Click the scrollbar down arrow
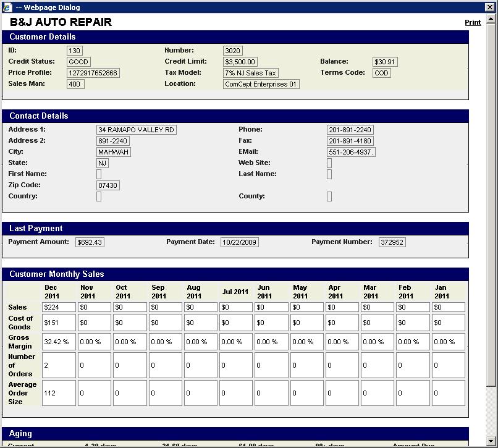Viewport: 498px width, 448px height. (x=491, y=442)
